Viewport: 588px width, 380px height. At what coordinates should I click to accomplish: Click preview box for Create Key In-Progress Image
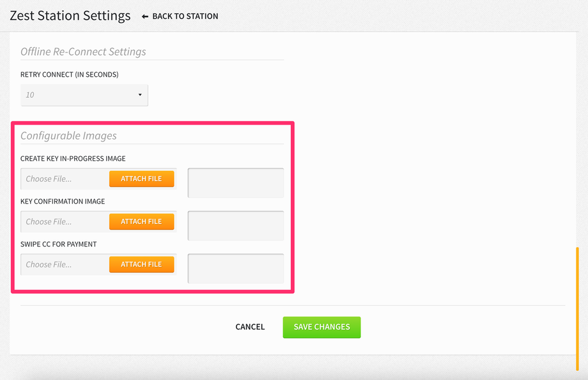[236, 183]
